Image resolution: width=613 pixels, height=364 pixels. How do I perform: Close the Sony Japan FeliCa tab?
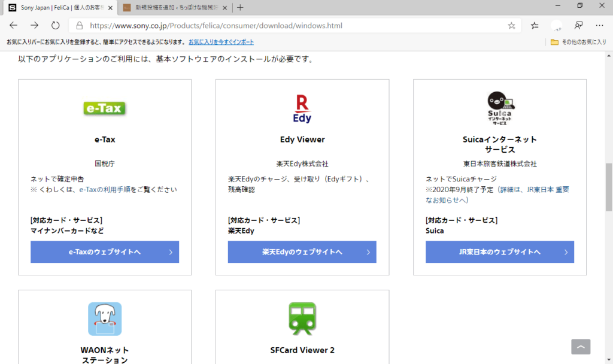coord(110,8)
